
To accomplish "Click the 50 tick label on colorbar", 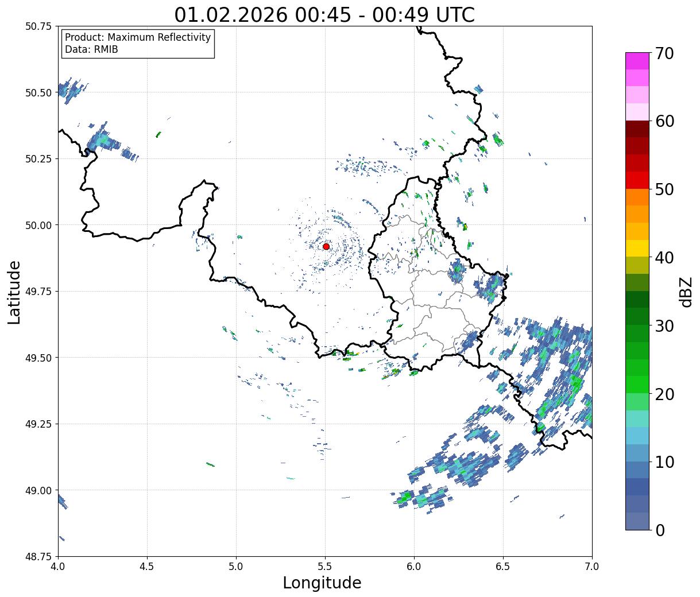I will (664, 189).
